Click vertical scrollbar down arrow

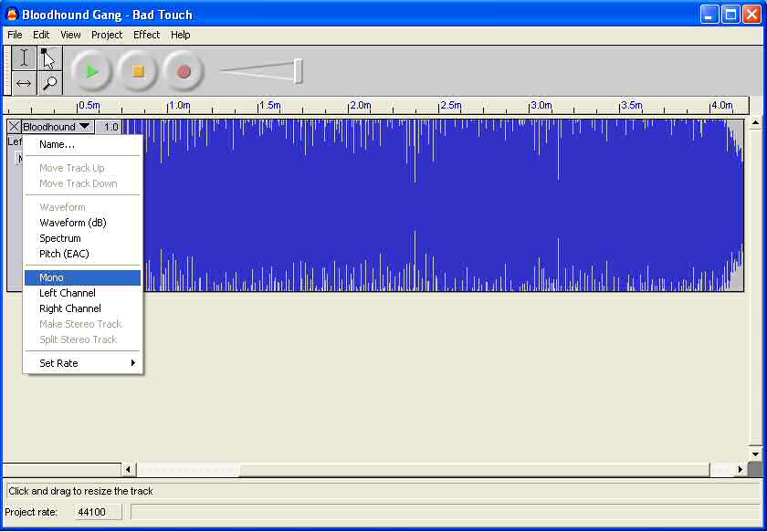coord(755,454)
